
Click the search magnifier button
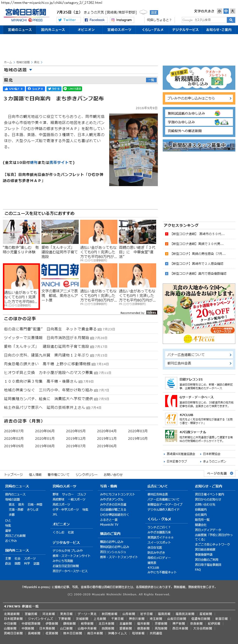click(230, 20)
